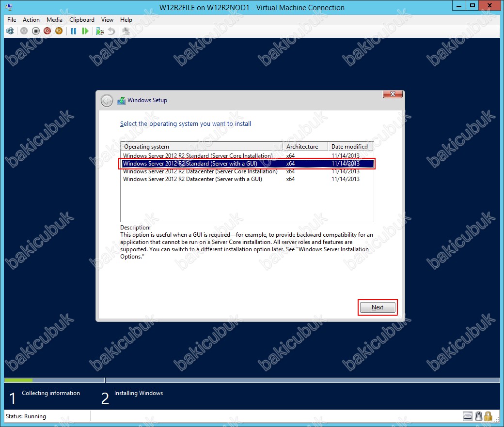Image resolution: width=504 pixels, height=427 pixels.
Task: Click the Architecture column header
Action: [305, 146]
